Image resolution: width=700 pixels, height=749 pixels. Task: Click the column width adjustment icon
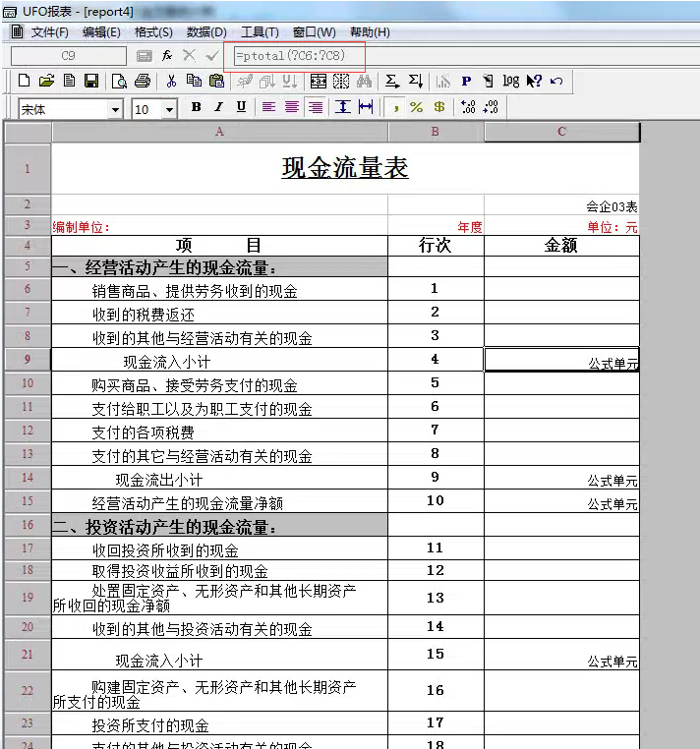click(366, 106)
